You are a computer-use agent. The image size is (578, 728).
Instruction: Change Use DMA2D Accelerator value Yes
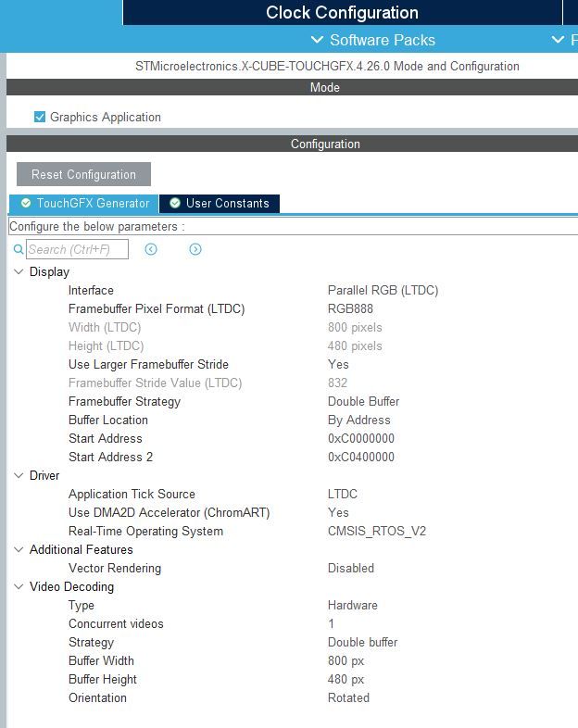pyautogui.click(x=338, y=512)
